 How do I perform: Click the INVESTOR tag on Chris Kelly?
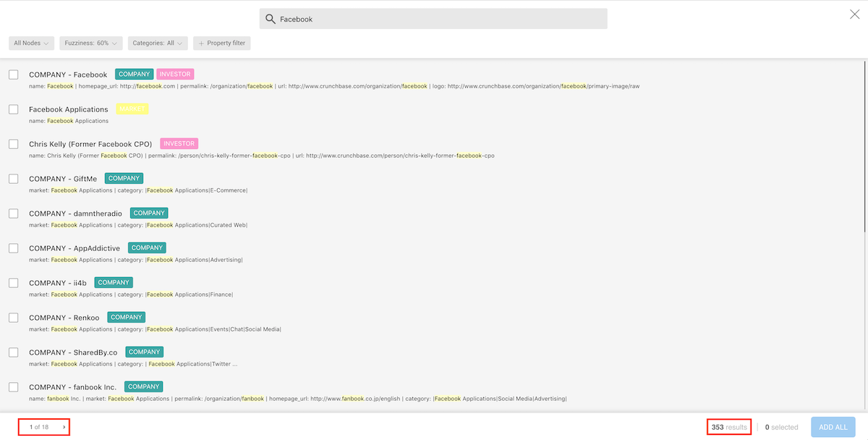coord(179,144)
